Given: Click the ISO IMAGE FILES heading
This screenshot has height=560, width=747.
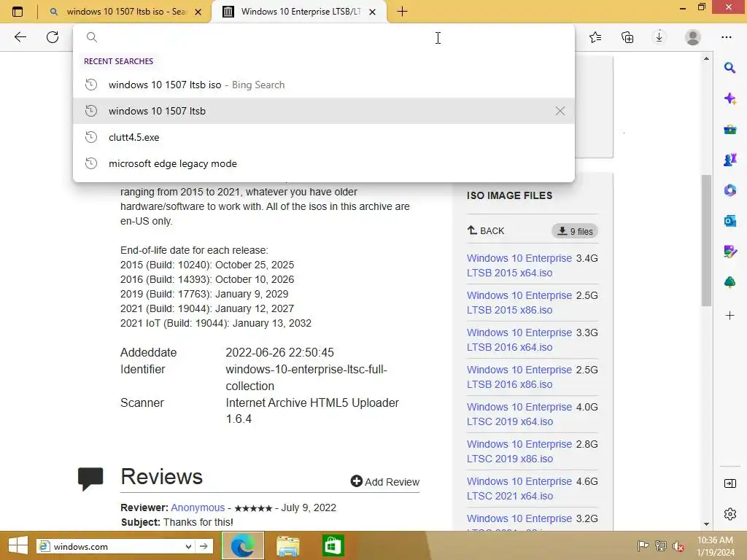Looking at the screenshot, I should coord(509,195).
